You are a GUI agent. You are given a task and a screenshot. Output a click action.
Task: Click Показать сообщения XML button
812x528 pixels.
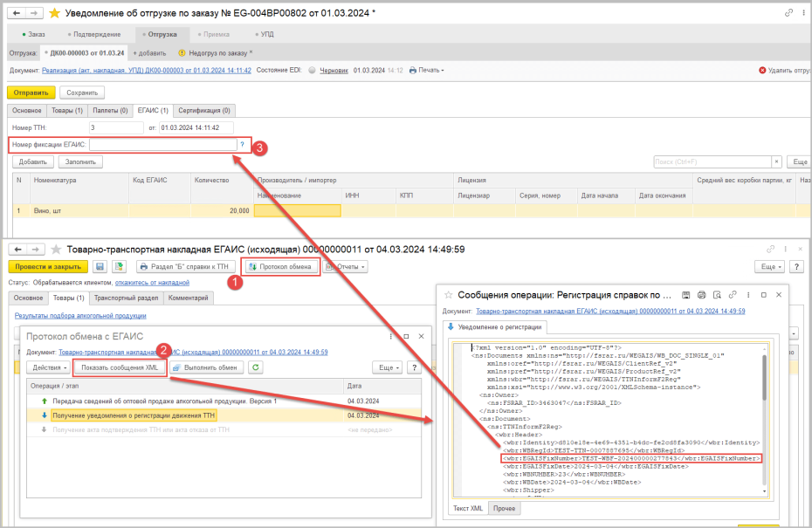pyautogui.click(x=120, y=367)
